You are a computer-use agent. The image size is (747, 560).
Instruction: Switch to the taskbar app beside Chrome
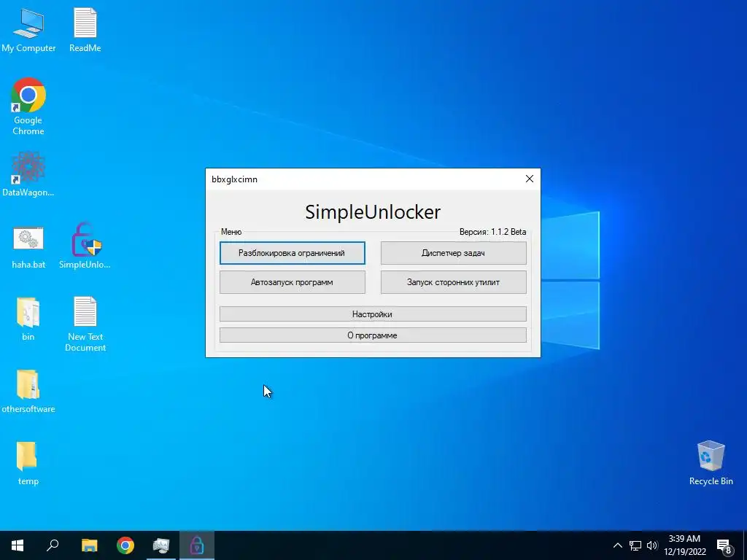point(161,545)
